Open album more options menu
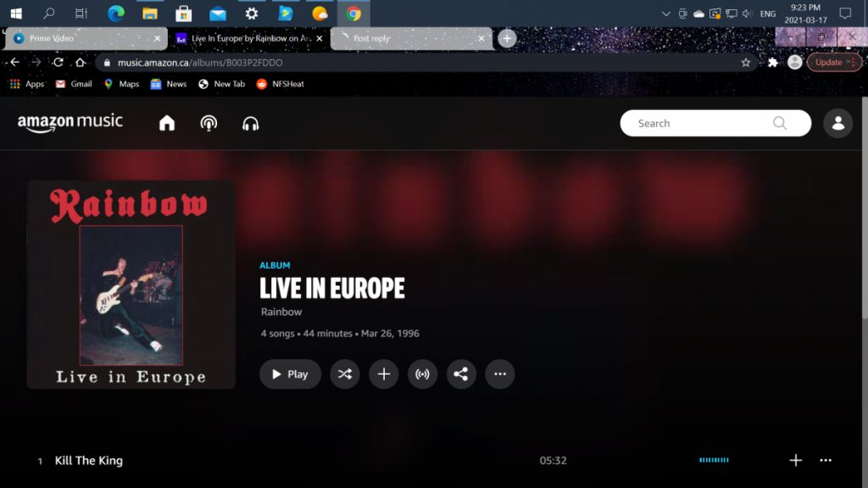This screenshot has width=868, height=488. coord(500,374)
